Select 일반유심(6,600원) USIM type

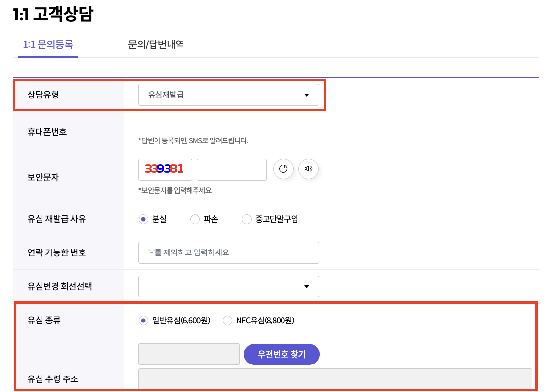click(143, 321)
